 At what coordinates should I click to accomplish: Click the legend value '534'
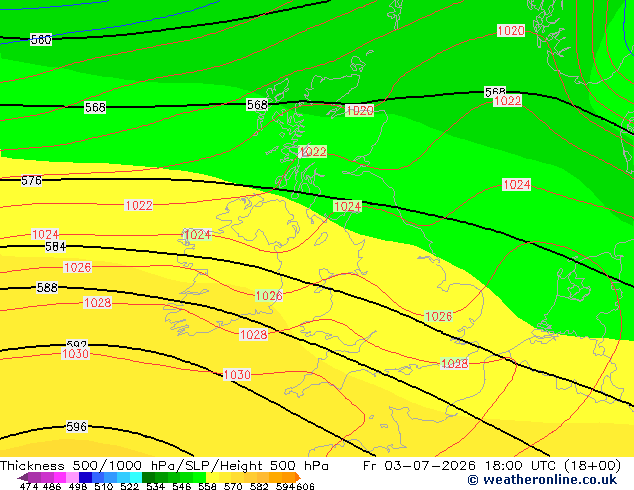pos(156,486)
